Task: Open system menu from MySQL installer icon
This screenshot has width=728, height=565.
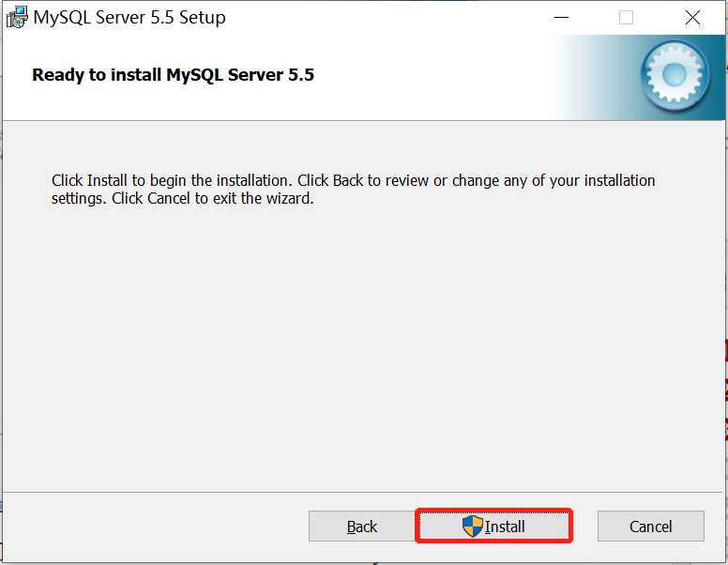Action: point(16,17)
